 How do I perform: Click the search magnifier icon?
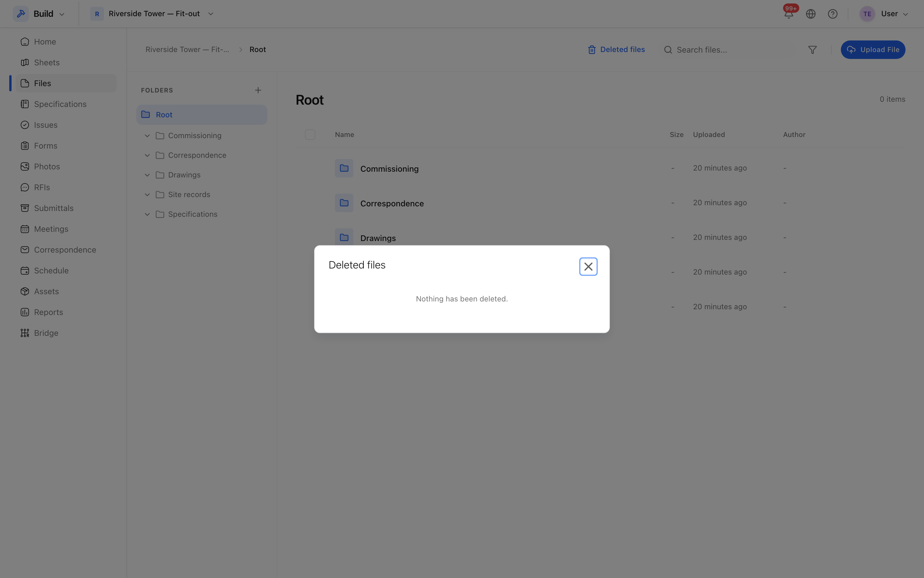point(668,50)
